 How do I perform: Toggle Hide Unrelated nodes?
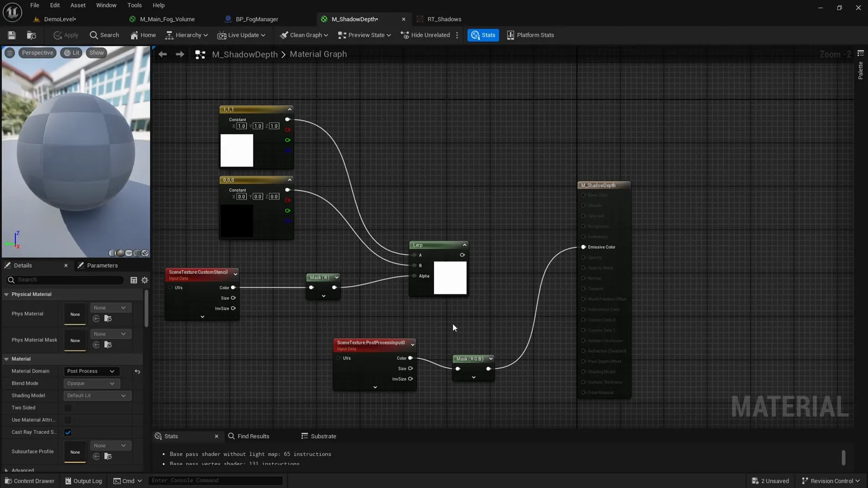point(425,35)
